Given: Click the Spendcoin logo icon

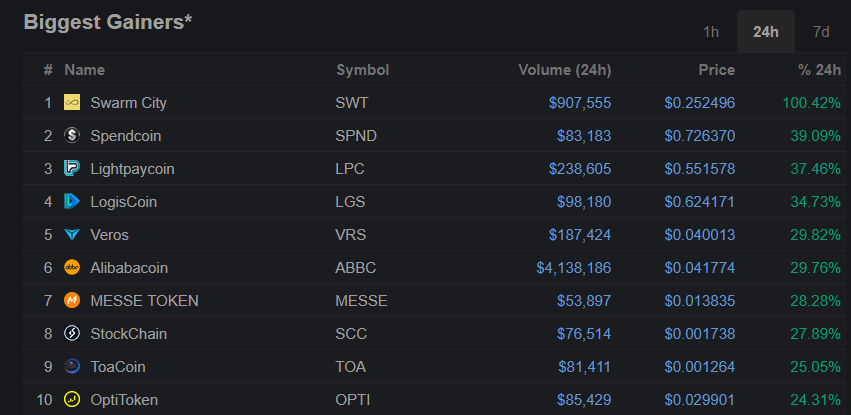Looking at the screenshot, I should 72,135.
